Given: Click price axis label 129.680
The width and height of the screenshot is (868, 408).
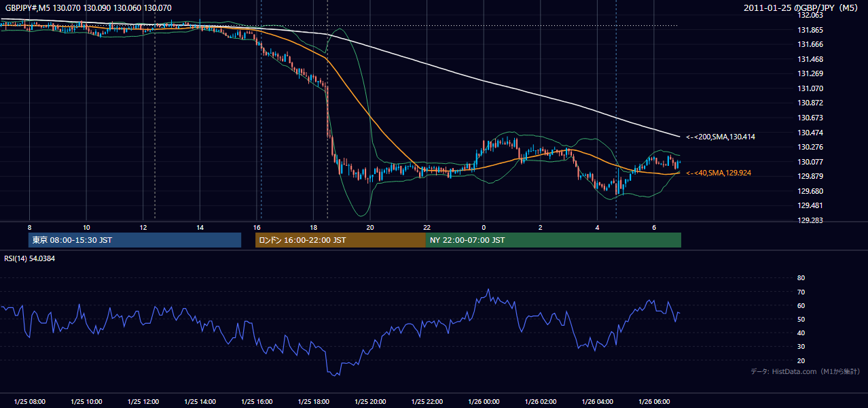Looking at the screenshot, I should click(810, 191).
